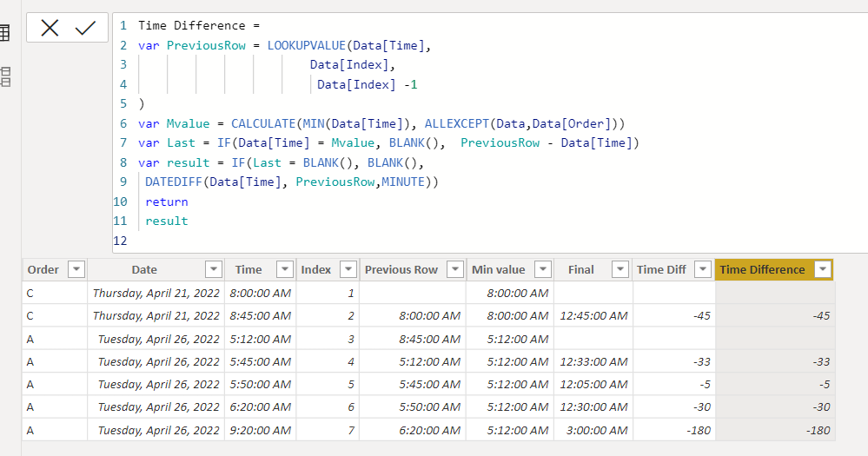Click the '3:00:00 AM' Final cell
The width and height of the screenshot is (868, 456).
(593, 430)
